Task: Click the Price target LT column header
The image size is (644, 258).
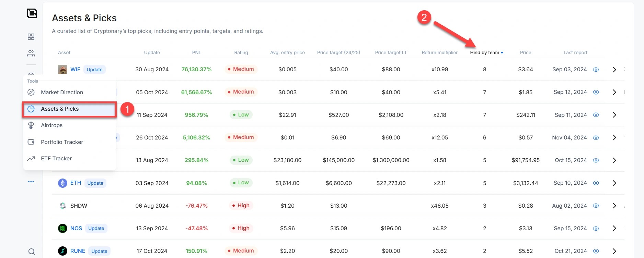Action: pos(391,52)
